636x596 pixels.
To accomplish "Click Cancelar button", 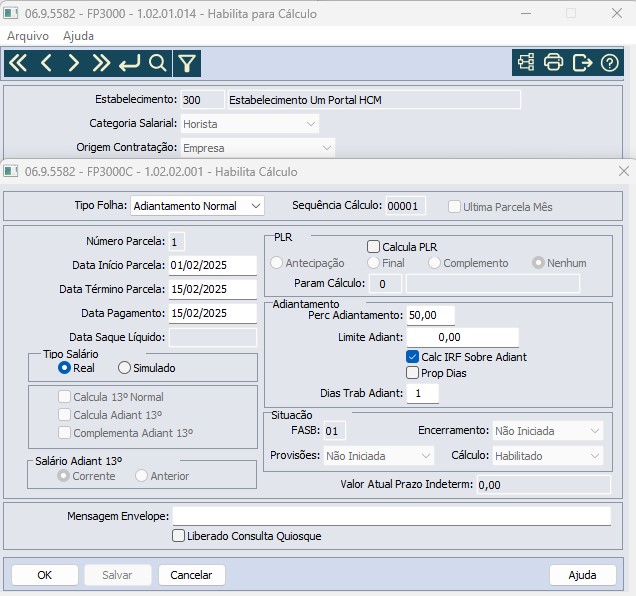I will pos(191,575).
